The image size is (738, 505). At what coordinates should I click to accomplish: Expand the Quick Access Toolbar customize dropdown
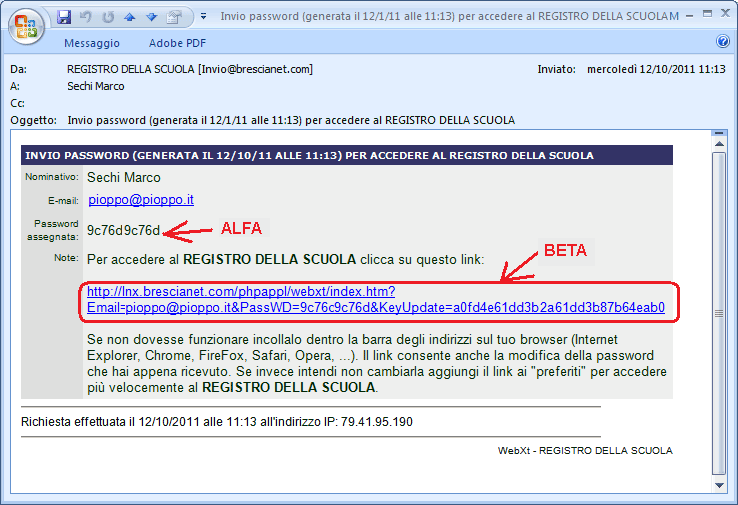[203, 17]
